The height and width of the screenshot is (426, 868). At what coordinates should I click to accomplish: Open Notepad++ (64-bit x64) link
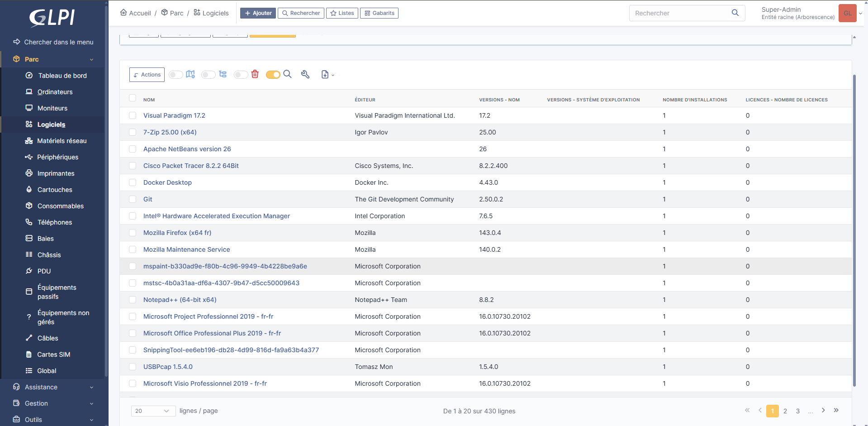(x=180, y=300)
